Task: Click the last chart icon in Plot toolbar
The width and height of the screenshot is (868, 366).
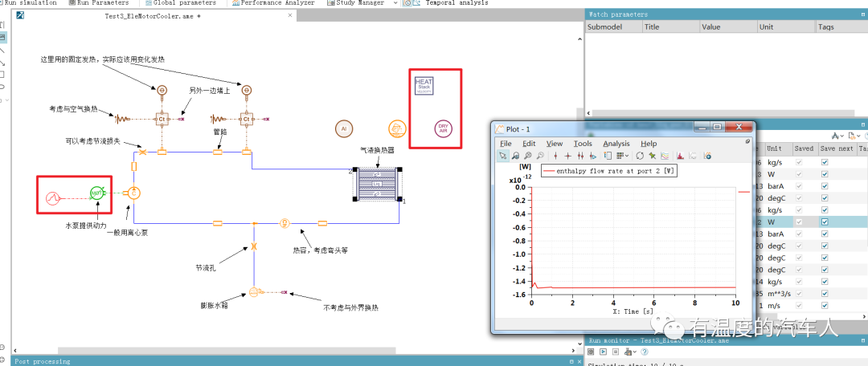Action: point(707,156)
